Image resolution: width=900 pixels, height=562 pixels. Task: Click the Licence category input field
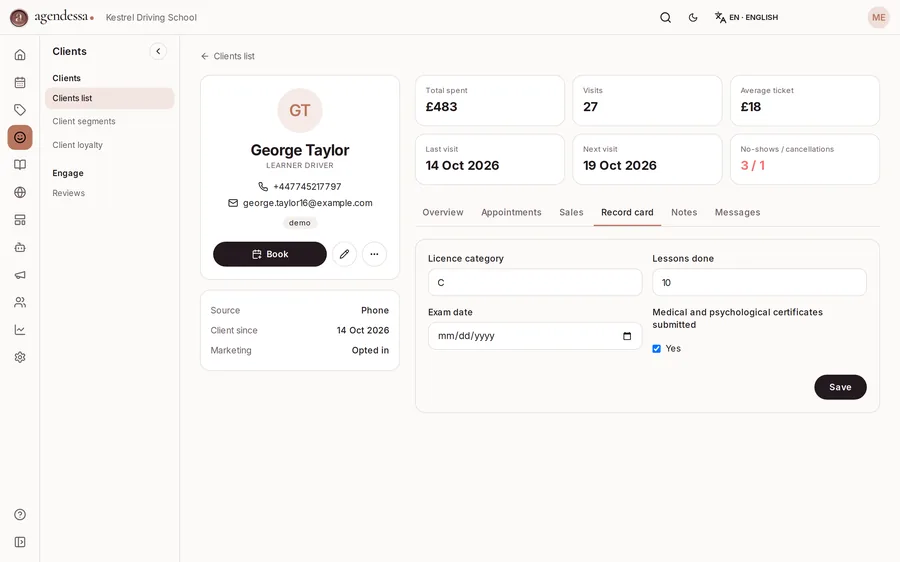click(535, 282)
